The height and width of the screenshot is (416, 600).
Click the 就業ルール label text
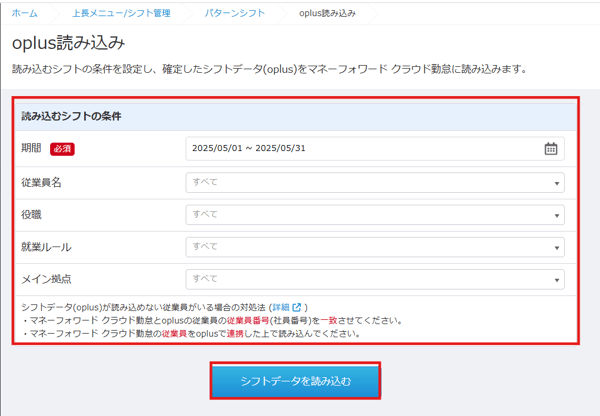coord(46,246)
